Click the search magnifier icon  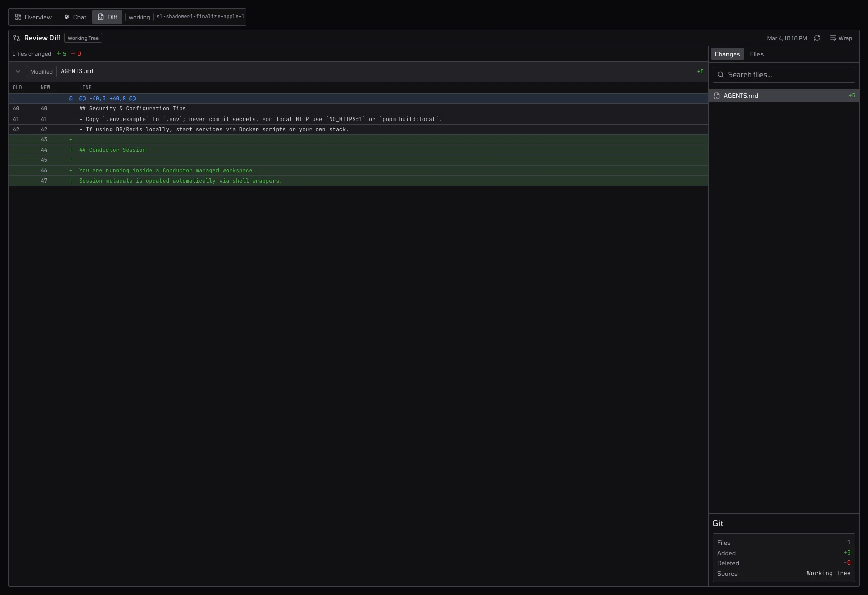pyautogui.click(x=721, y=75)
